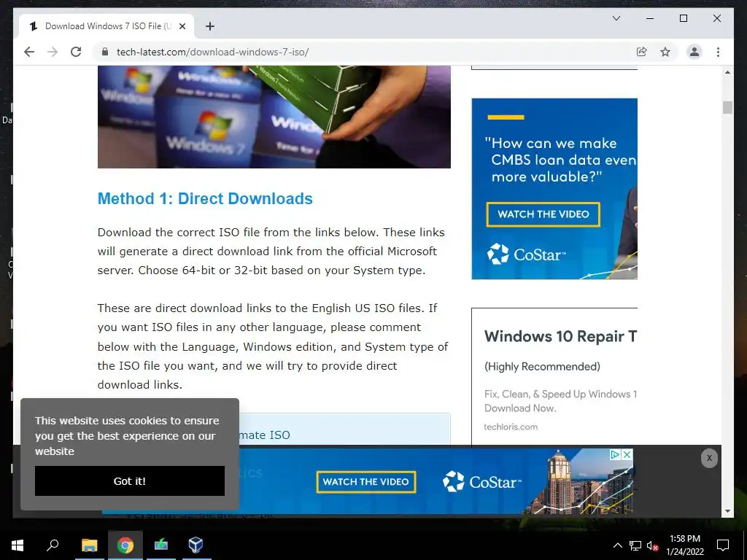This screenshot has height=560, width=747.
Task: Accept cookies with Got it! button
Action: 130,481
